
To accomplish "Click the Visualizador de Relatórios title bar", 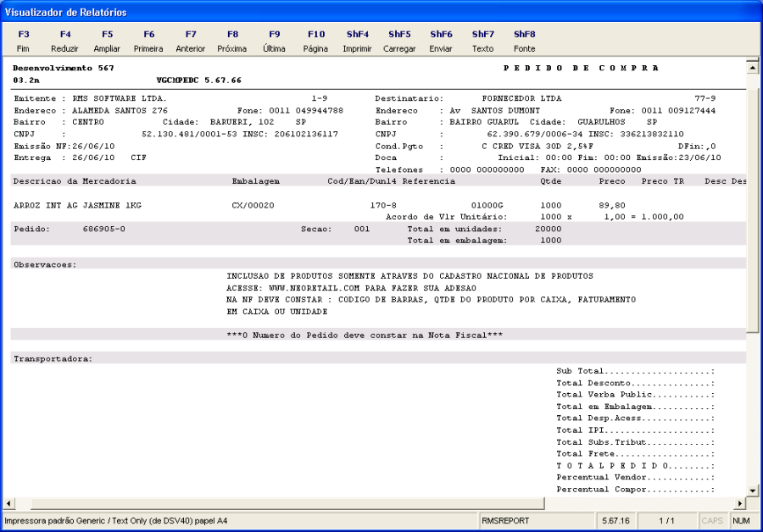I will pyautogui.click(x=381, y=13).
